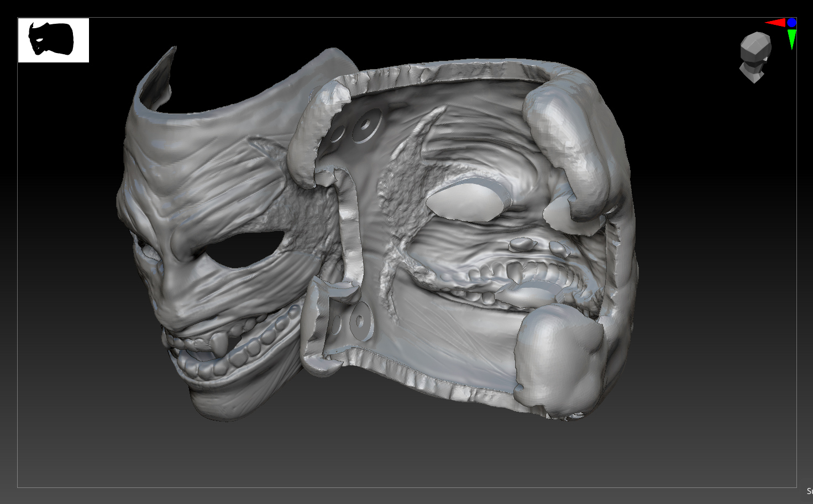Viewport: 813px width, 504px height.
Task: Click the dark background outside the canvas frame
Action: point(8,249)
